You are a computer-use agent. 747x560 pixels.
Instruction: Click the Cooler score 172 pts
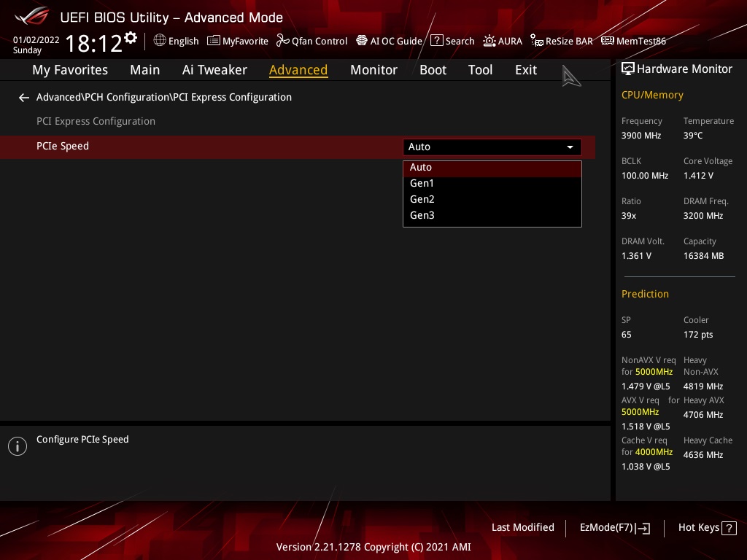[x=698, y=335]
